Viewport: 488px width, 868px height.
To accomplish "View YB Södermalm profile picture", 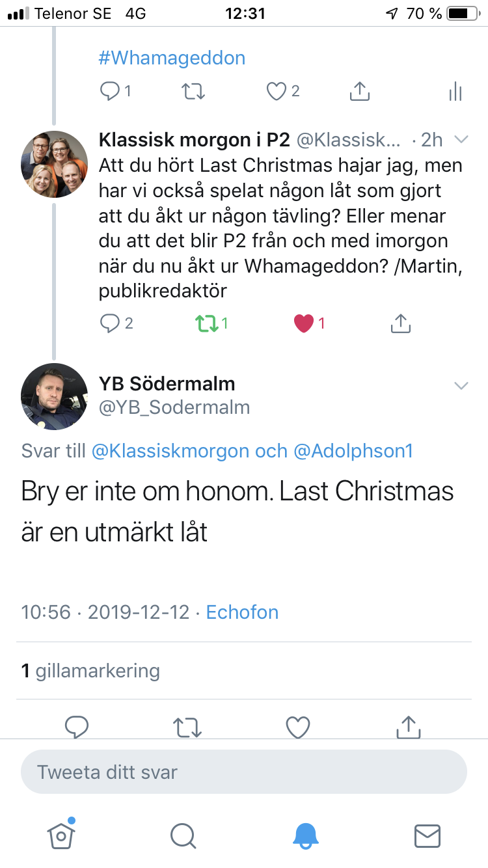I will (54, 396).
